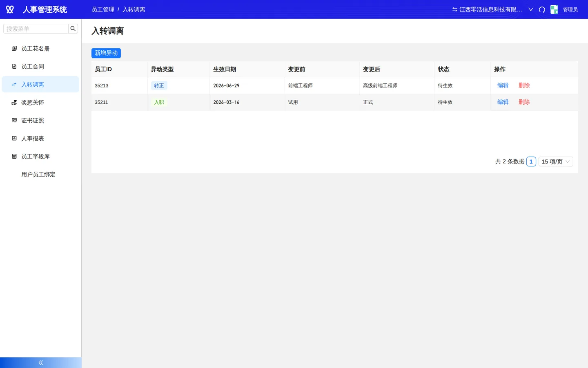This screenshot has width=588, height=368.
Task: Go to page 1 in pagination
Action: [531, 162]
